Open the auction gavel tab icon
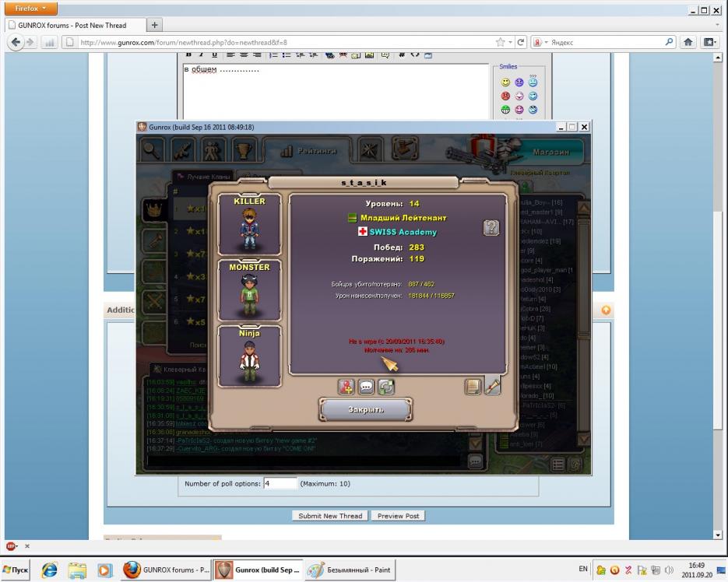 pyautogui.click(x=403, y=150)
